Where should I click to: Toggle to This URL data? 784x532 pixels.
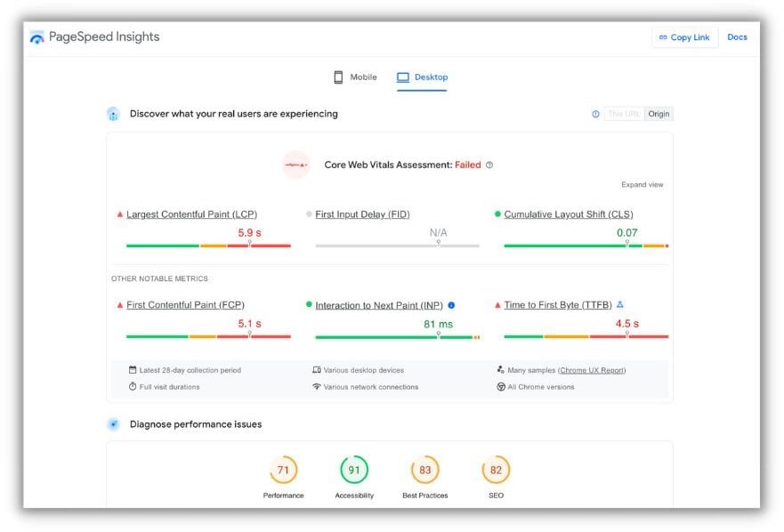click(624, 114)
